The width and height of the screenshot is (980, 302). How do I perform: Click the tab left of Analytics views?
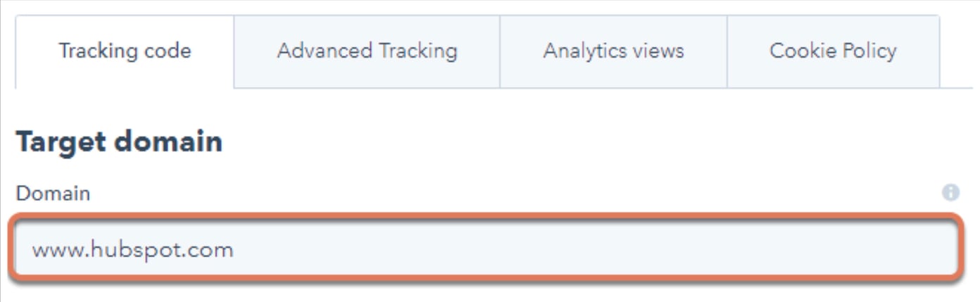pos(367,51)
